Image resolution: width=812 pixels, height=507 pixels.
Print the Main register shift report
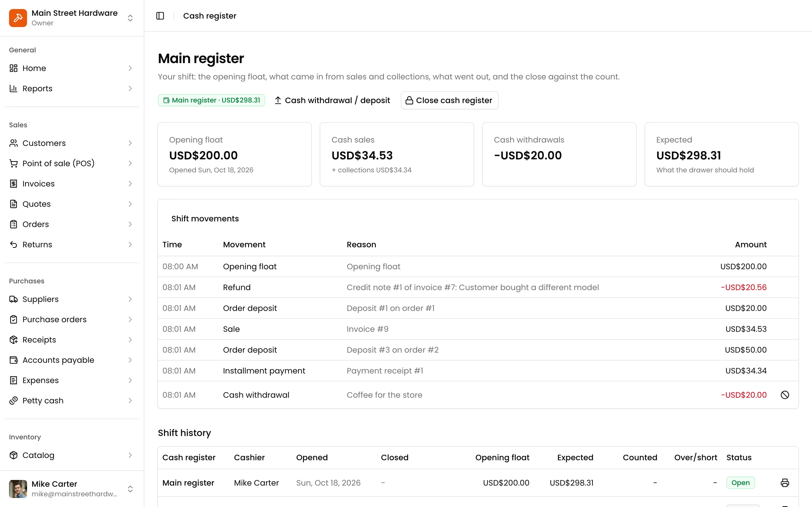785,482
